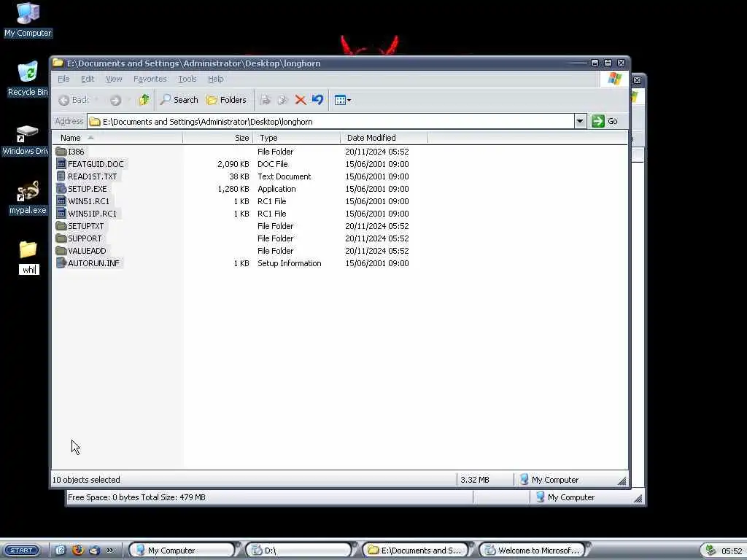The image size is (747, 560).
Task: Click the longhorn window resize grip
Action: pyautogui.click(x=622, y=481)
